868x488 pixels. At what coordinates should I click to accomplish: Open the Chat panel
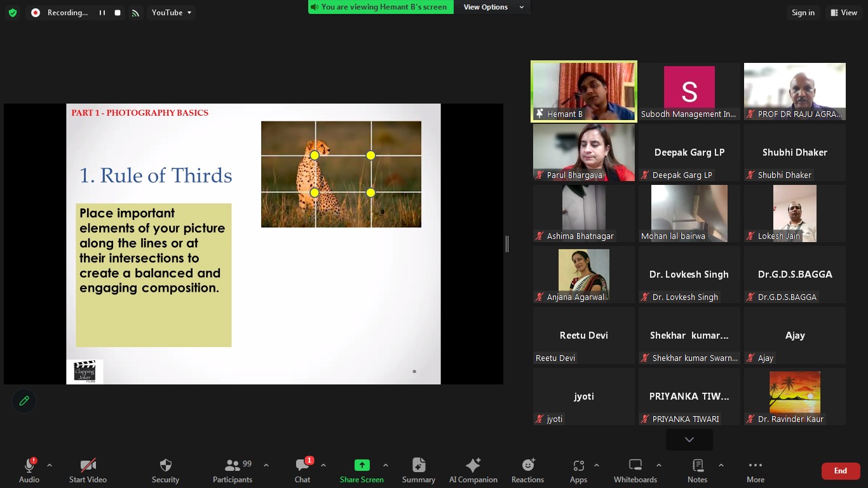[x=302, y=470]
